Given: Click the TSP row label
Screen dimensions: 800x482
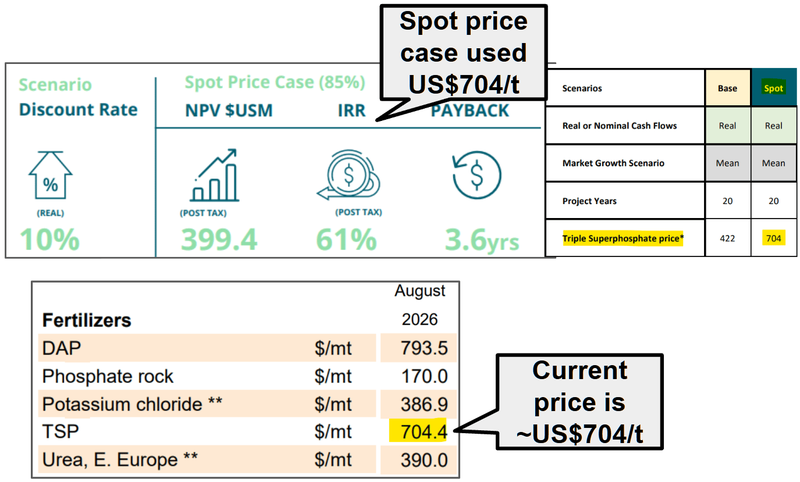Looking at the screenshot, I should 61,432.
